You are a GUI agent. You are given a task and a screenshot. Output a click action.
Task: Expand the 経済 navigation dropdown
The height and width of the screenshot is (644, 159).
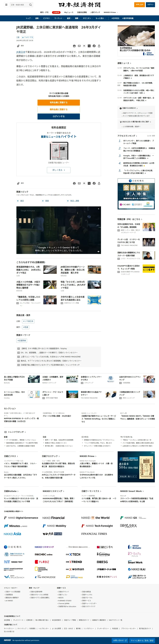click(69, 18)
